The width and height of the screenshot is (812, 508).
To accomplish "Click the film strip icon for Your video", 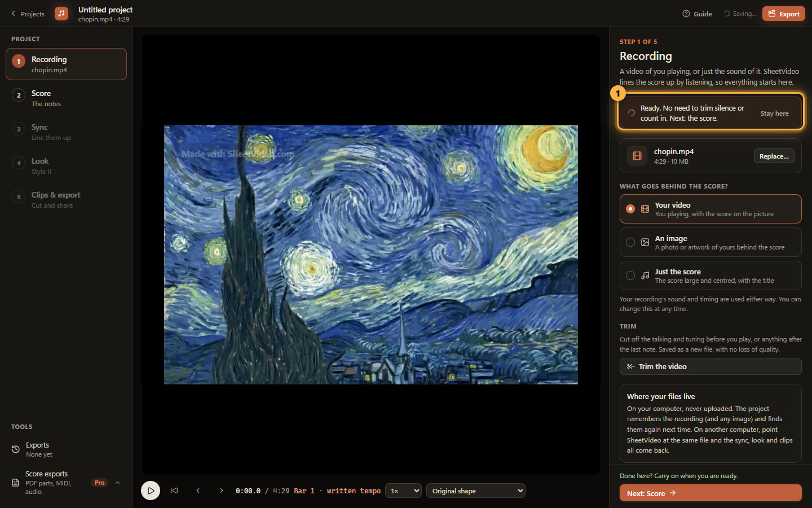I will point(645,209).
